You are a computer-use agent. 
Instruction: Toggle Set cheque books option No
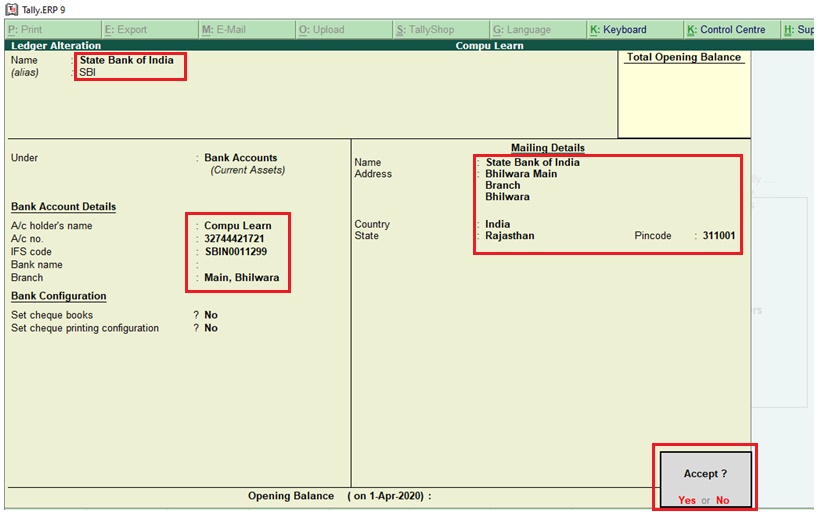click(211, 315)
